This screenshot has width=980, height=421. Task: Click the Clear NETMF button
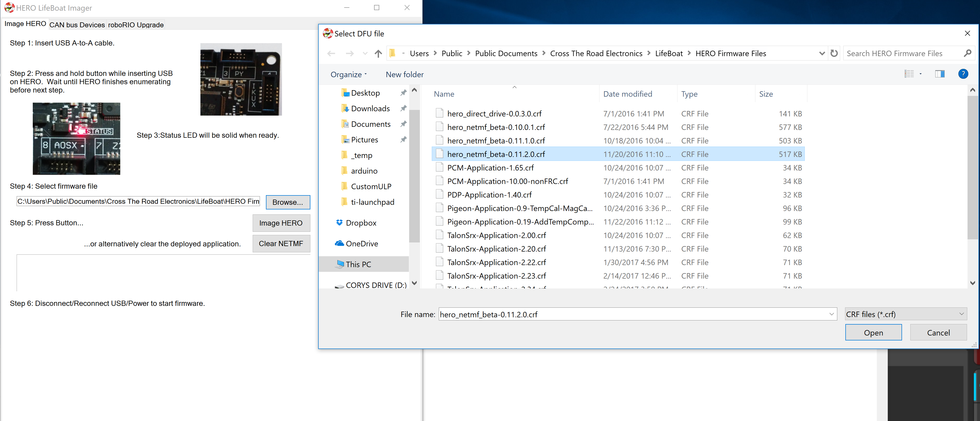click(x=281, y=244)
